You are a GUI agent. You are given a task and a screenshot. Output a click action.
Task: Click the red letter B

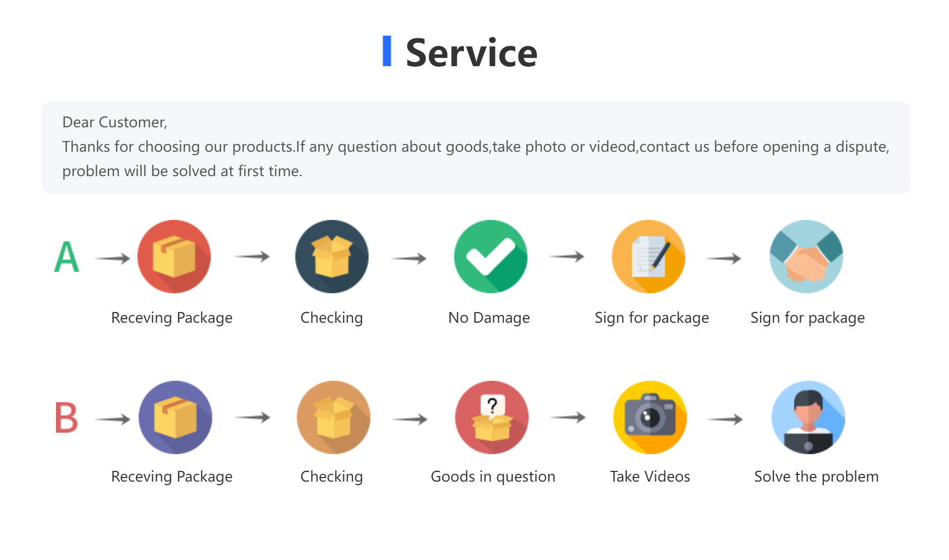[67, 418]
